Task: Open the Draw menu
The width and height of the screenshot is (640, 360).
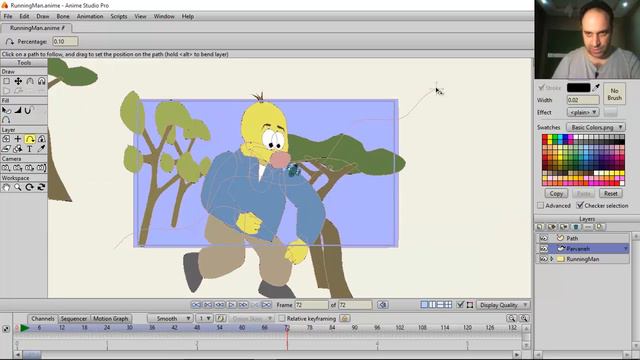Action: (42, 16)
